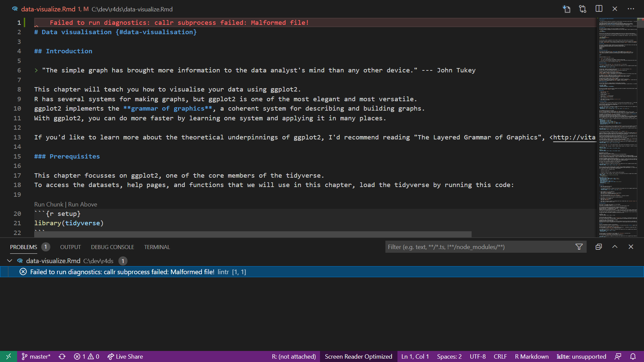Switch to the Output tab

point(70,247)
